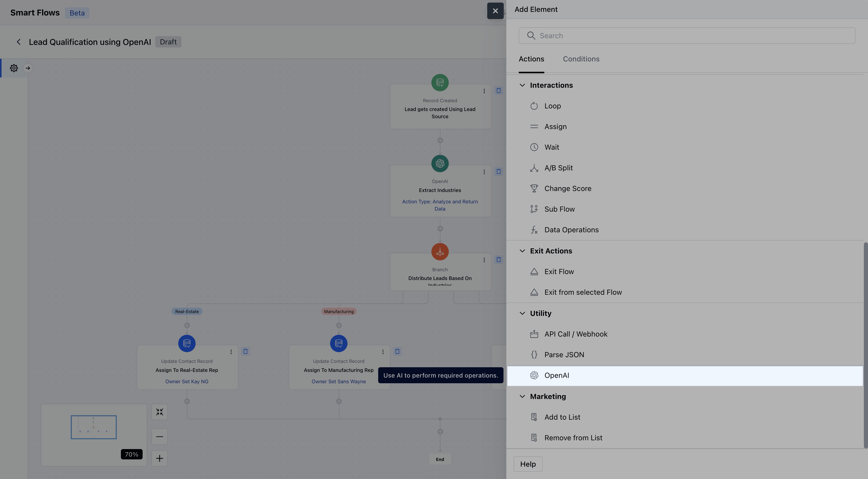
Task: Add API Call / Webhook element
Action: click(576, 334)
